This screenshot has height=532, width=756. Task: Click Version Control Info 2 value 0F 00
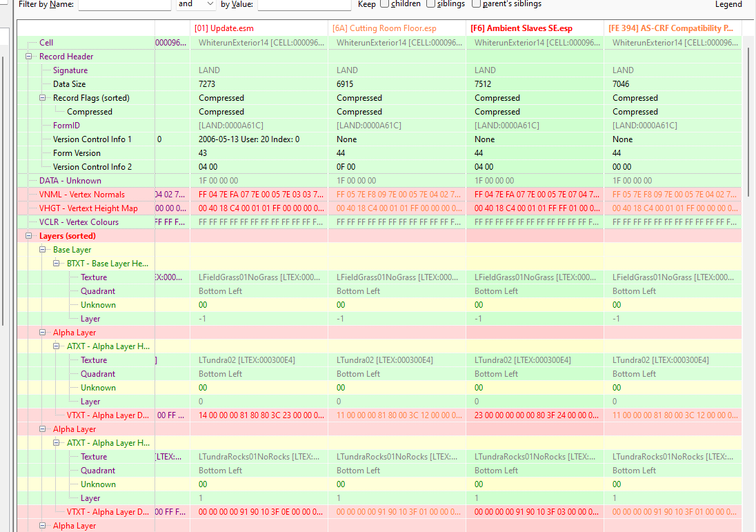point(346,167)
